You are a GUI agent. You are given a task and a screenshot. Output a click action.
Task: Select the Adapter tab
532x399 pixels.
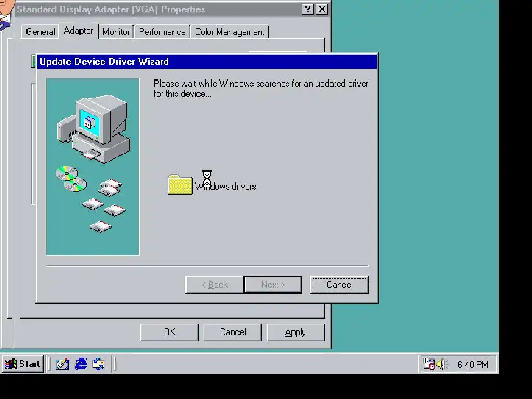78,31
